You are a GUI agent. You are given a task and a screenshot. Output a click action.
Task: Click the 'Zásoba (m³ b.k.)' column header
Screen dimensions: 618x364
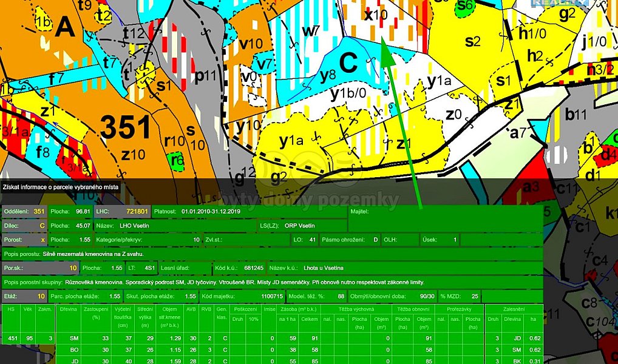pos(298,309)
